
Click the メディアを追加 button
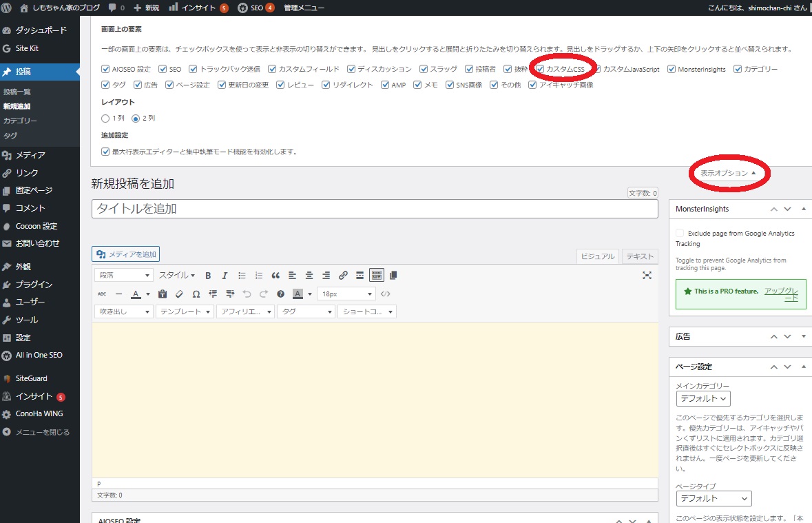[126, 254]
